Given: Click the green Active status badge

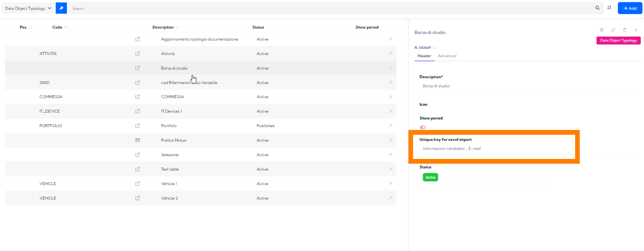Looking at the screenshot, I should (x=430, y=177).
